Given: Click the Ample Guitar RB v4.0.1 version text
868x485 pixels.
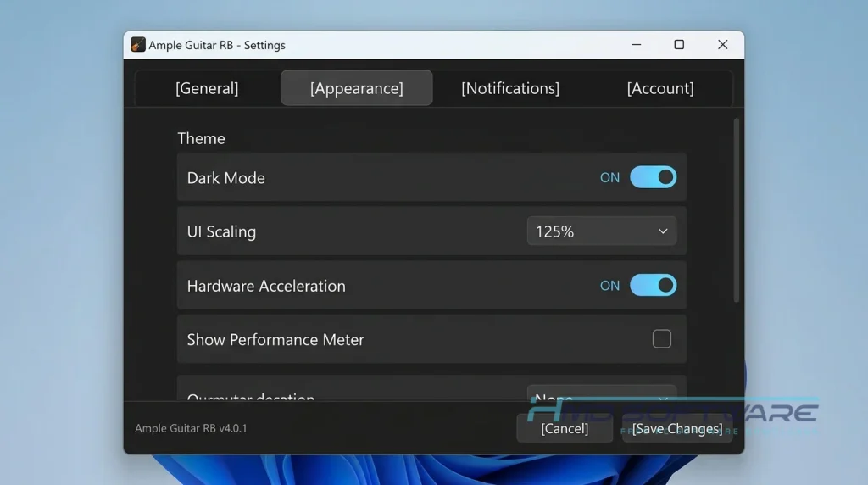Looking at the screenshot, I should (x=191, y=428).
